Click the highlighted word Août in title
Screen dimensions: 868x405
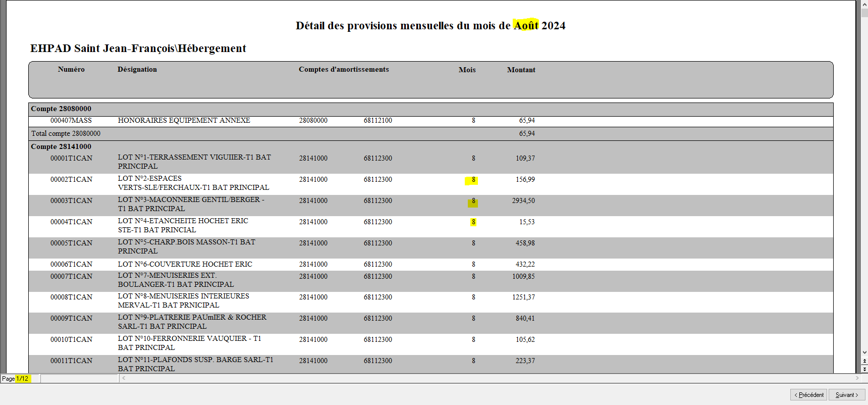[x=526, y=26]
